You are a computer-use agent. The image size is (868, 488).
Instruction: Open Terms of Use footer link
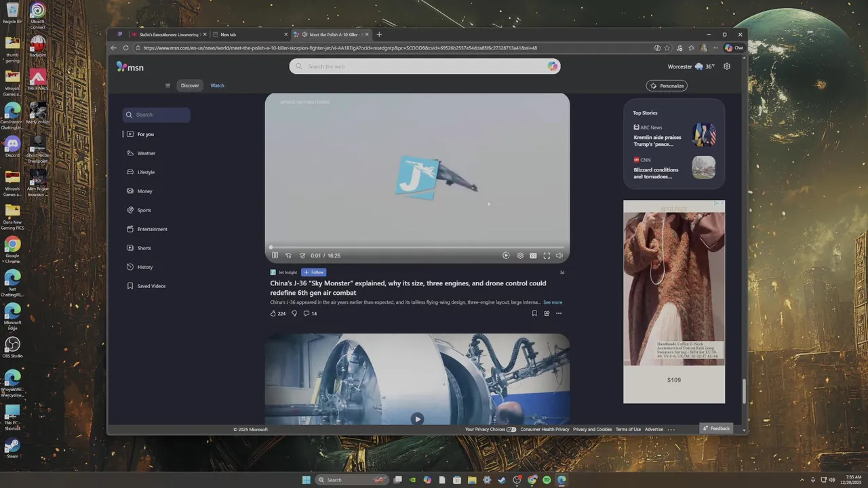[x=628, y=429]
